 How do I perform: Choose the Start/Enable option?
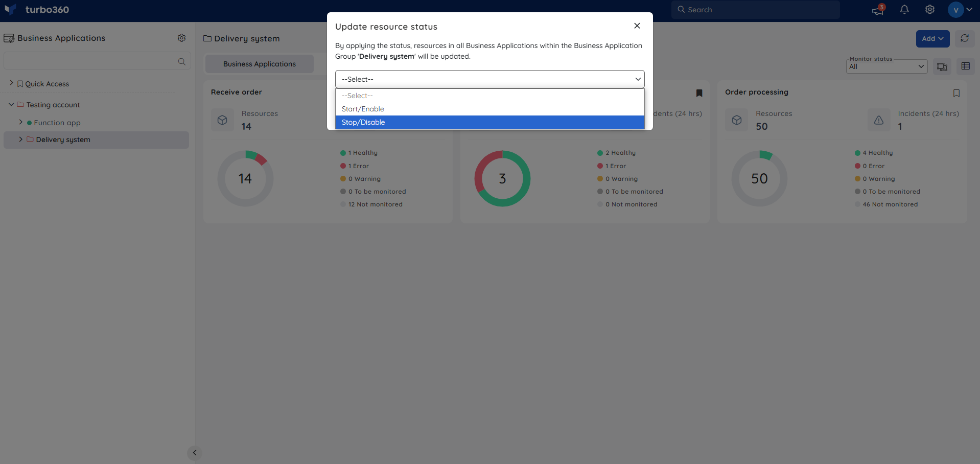tap(490, 109)
